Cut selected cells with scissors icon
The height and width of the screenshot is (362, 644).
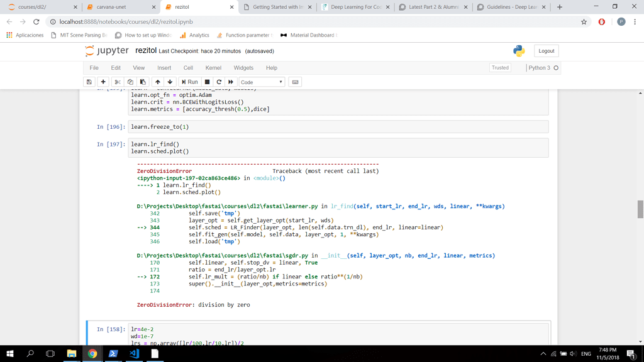click(x=118, y=82)
